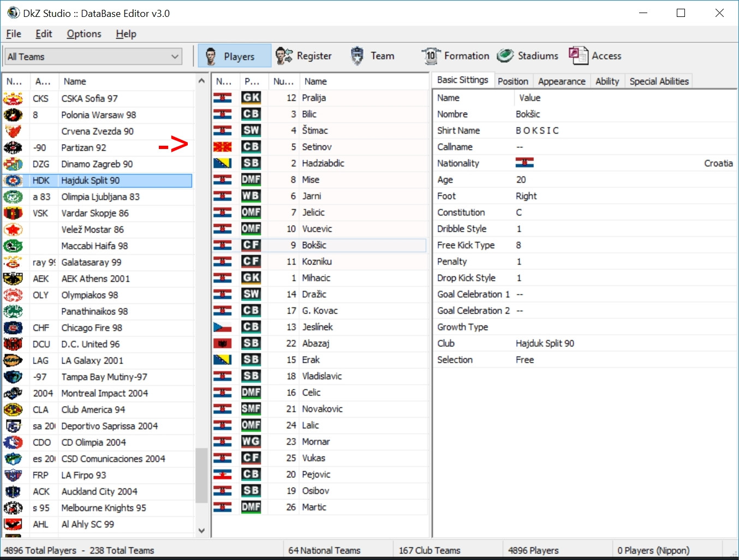Click the GK position badge for Pralija
Image resolution: width=739 pixels, height=560 pixels.
pyautogui.click(x=251, y=98)
